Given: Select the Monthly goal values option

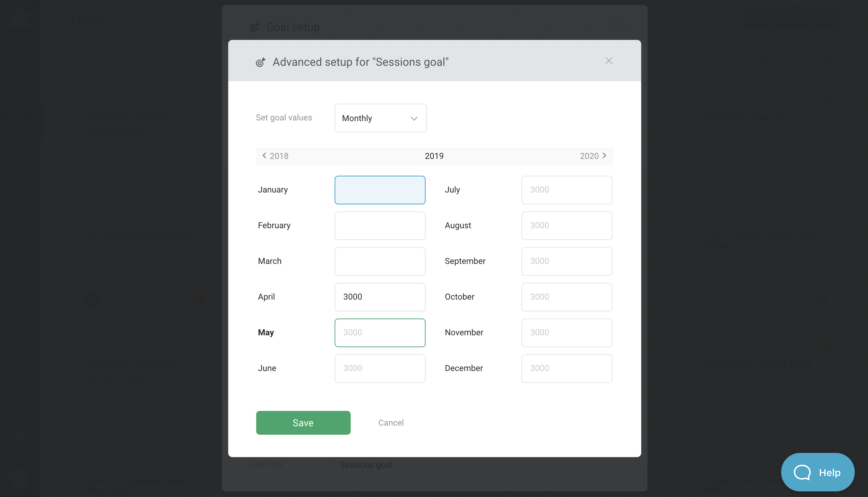Looking at the screenshot, I should (380, 117).
